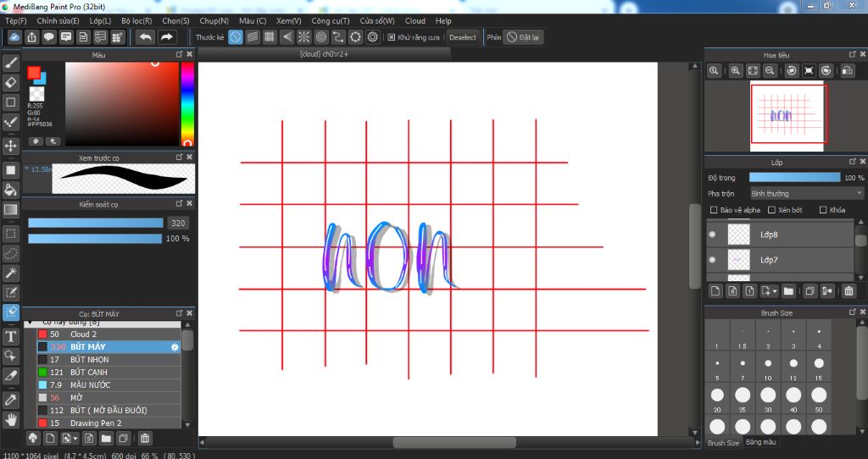This screenshot has width=868, height=459.
Task: Click the rainbow hue strip
Action: 187,103
